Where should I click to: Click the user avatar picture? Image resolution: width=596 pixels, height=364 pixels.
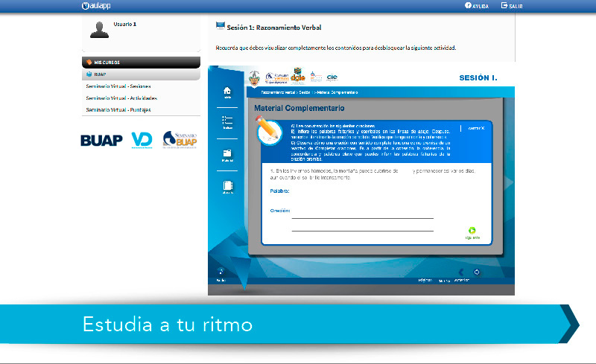pos(98,30)
